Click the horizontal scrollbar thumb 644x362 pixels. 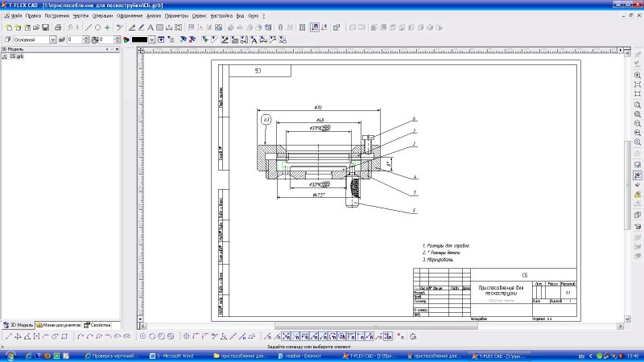coord(376,326)
